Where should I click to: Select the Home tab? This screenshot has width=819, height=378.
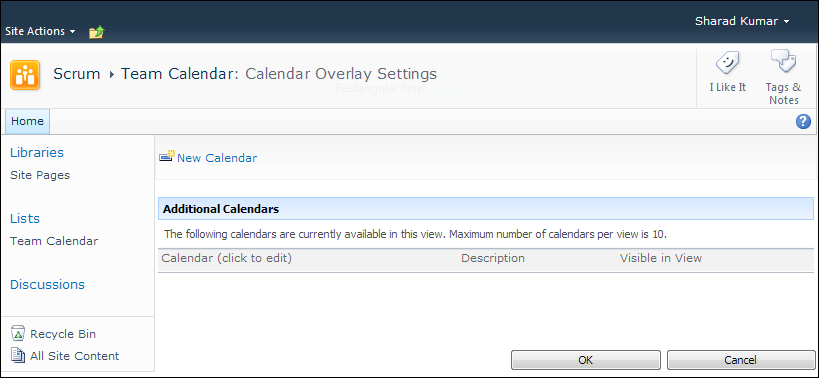[27, 121]
